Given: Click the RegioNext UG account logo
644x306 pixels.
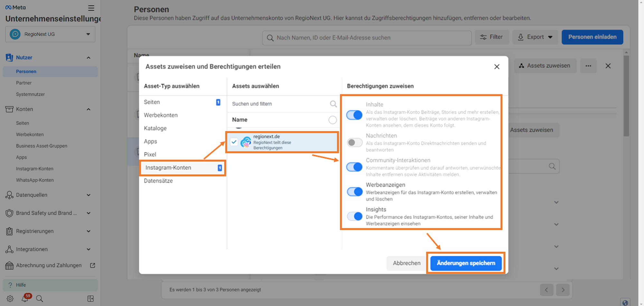Looking at the screenshot, I should 15,34.
